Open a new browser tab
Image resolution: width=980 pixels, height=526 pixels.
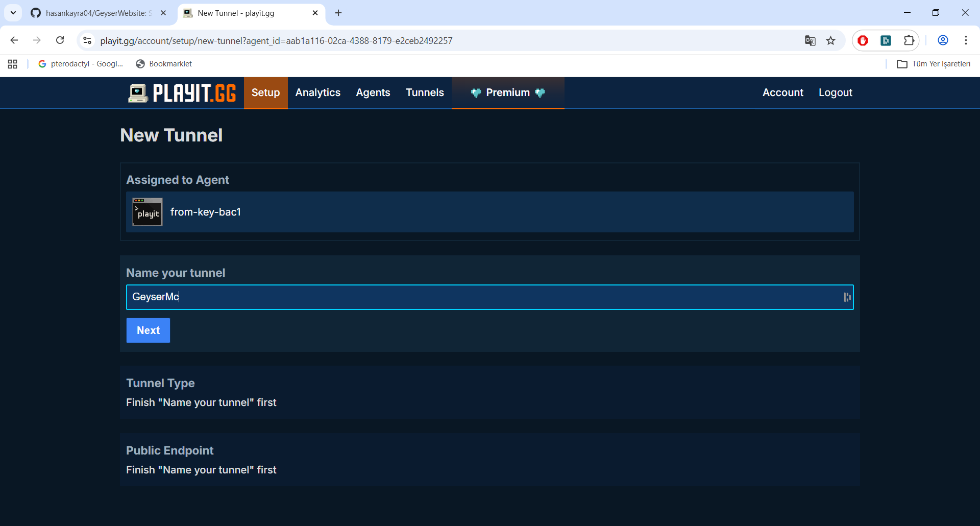click(x=338, y=13)
